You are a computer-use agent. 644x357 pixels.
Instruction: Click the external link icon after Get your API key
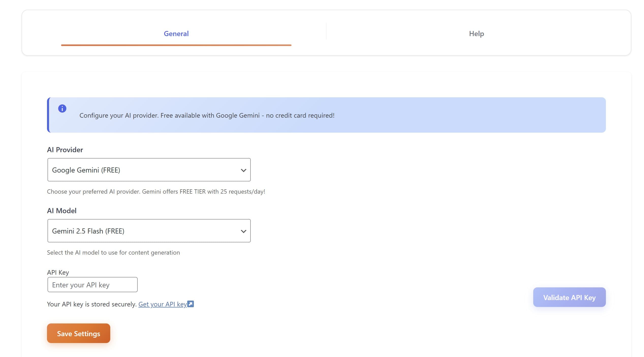pyautogui.click(x=190, y=304)
